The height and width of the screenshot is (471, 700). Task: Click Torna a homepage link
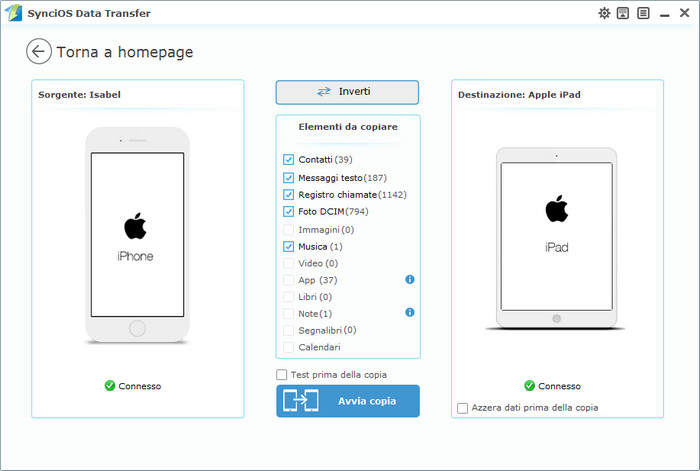click(x=125, y=52)
